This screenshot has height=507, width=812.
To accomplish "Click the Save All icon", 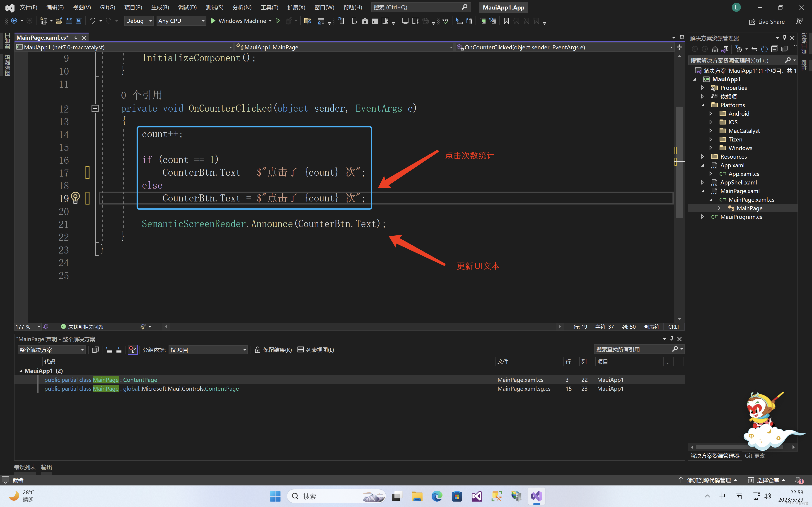I will pyautogui.click(x=79, y=21).
